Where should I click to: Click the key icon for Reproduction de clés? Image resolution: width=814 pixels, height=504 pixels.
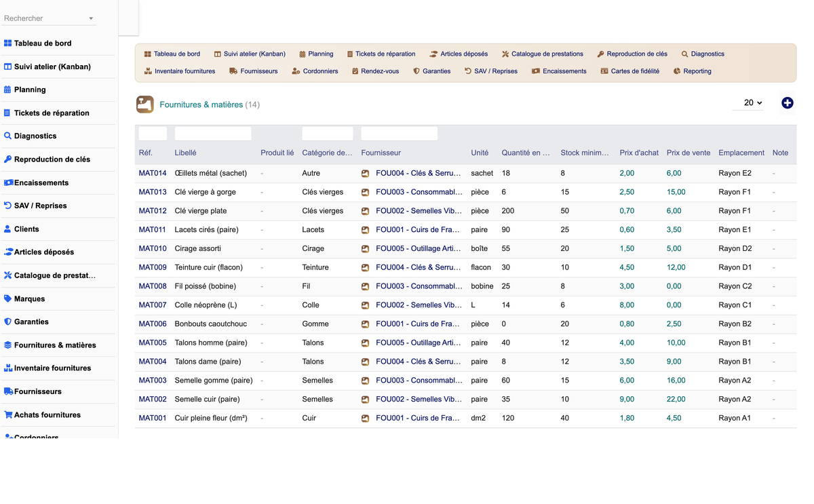(x=8, y=159)
